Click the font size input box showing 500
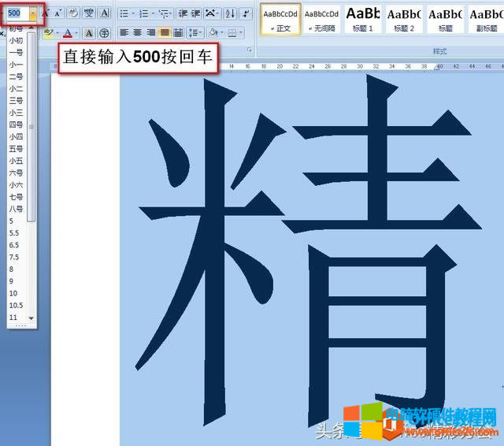504x446 pixels. 17,13
